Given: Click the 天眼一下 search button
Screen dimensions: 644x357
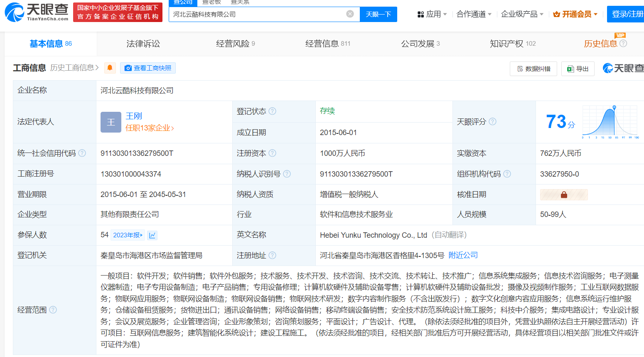Looking at the screenshot, I should coord(379,14).
